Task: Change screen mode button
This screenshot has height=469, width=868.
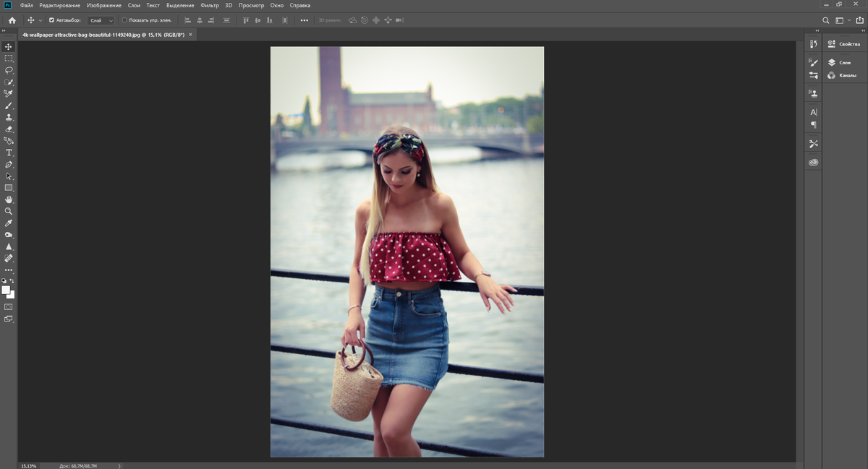Action: [9, 318]
